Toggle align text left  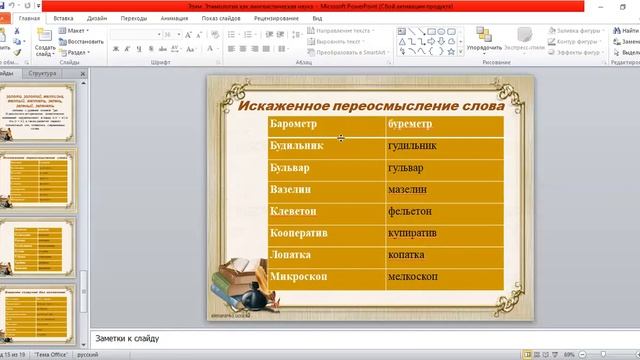click(231, 49)
